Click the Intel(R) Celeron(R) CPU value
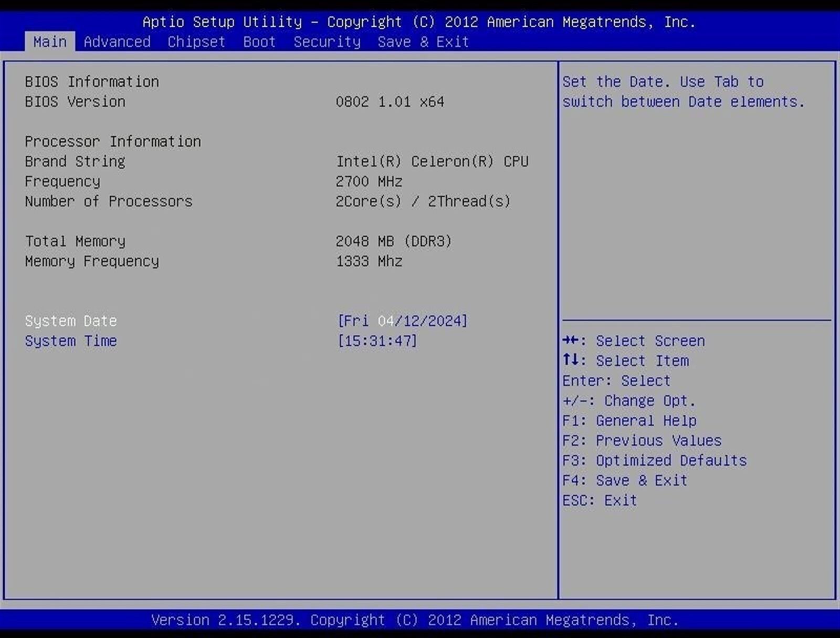 coord(432,161)
